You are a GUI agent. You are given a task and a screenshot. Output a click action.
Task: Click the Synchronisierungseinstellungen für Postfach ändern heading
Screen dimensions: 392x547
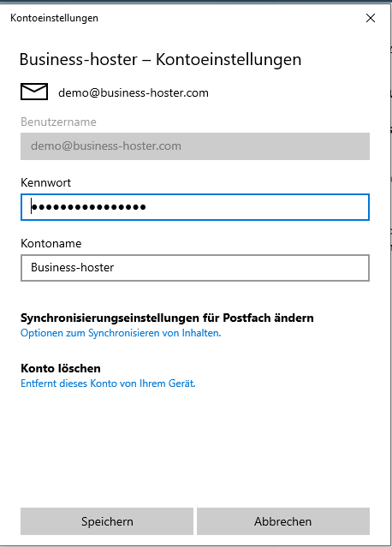(x=167, y=318)
